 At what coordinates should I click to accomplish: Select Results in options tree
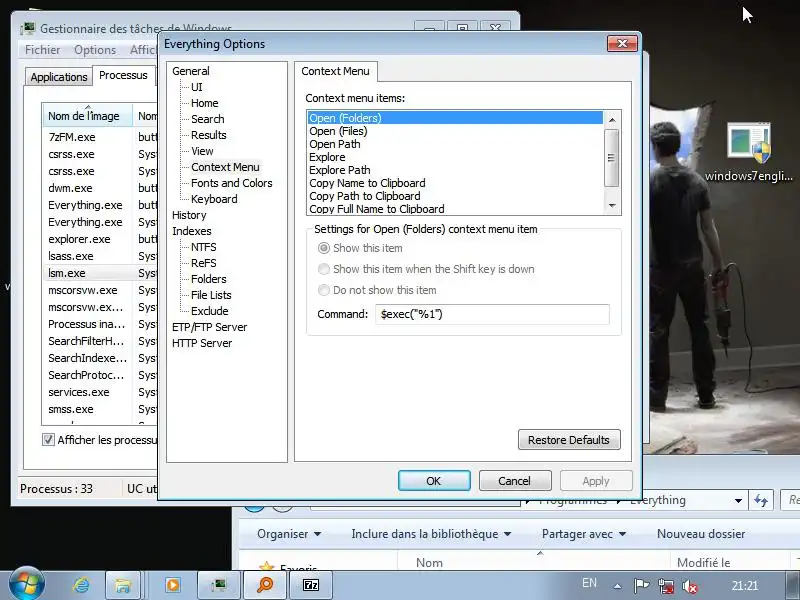pyautogui.click(x=208, y=135)
